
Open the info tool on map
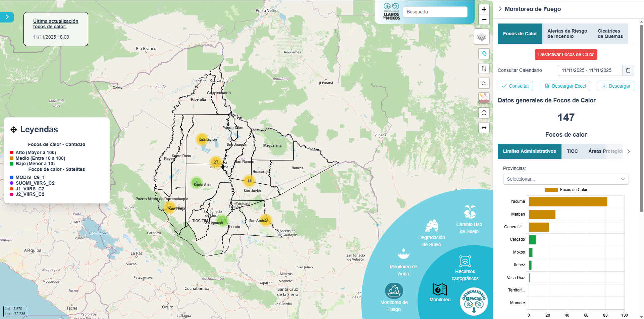(x=484, y=113)
